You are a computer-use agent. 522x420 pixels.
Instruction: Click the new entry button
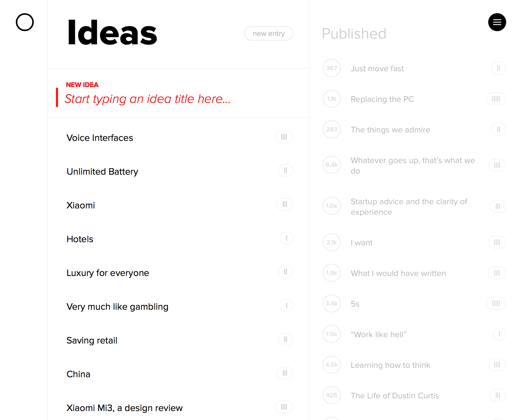pyautogui.click(x=269, y=34)
